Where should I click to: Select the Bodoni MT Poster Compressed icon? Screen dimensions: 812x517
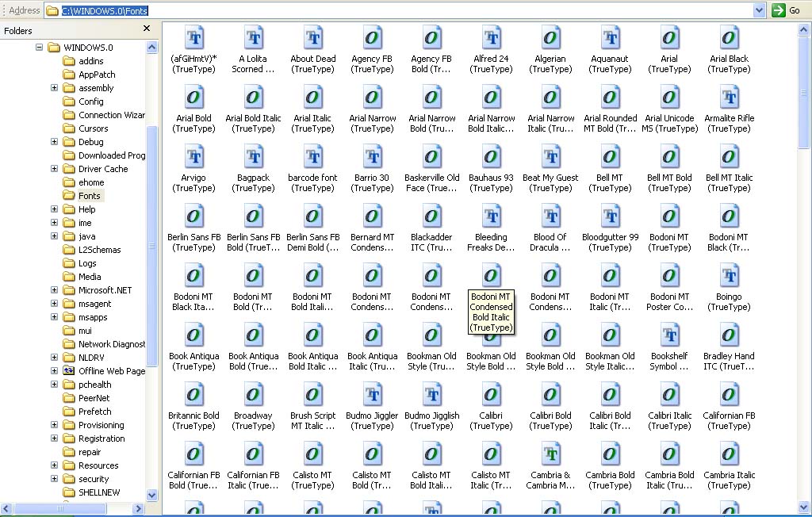click(669, 276)
